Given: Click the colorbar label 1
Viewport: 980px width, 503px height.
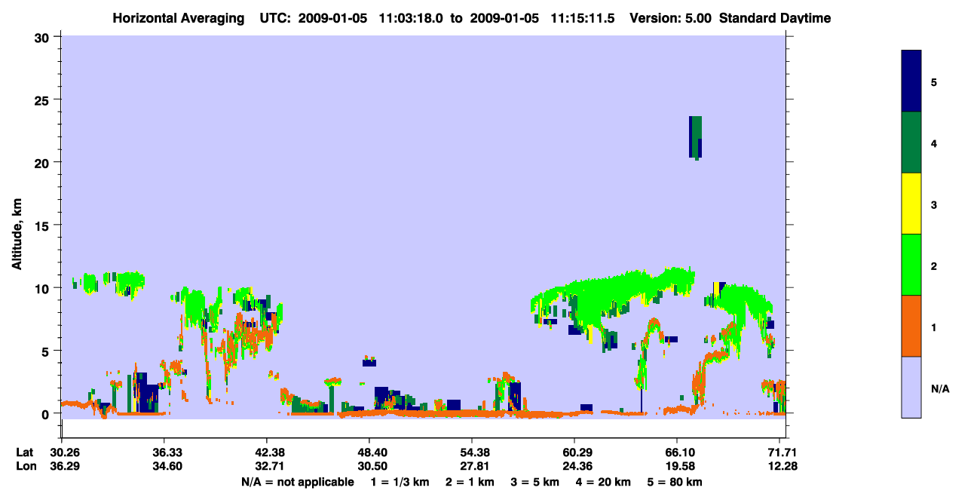Looking at the screenshot, I should coord(934,327).
